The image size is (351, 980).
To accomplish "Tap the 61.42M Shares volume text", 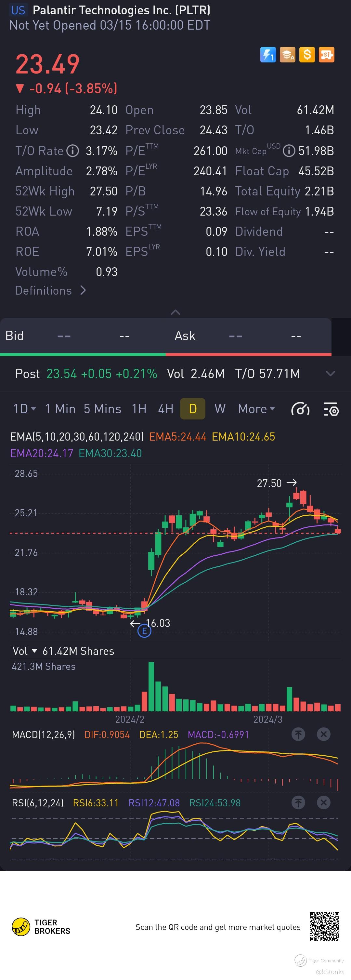I will click(x=78, y=651).
